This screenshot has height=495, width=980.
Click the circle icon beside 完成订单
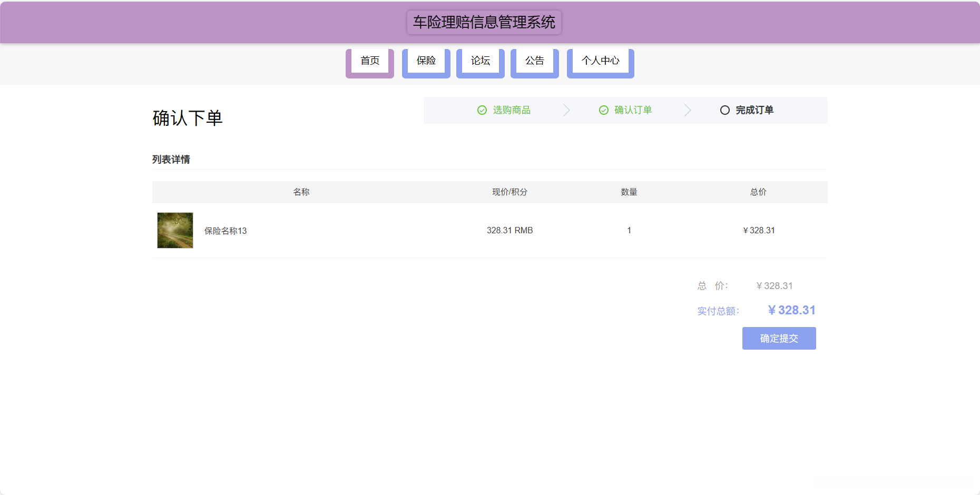click(725, 110)
